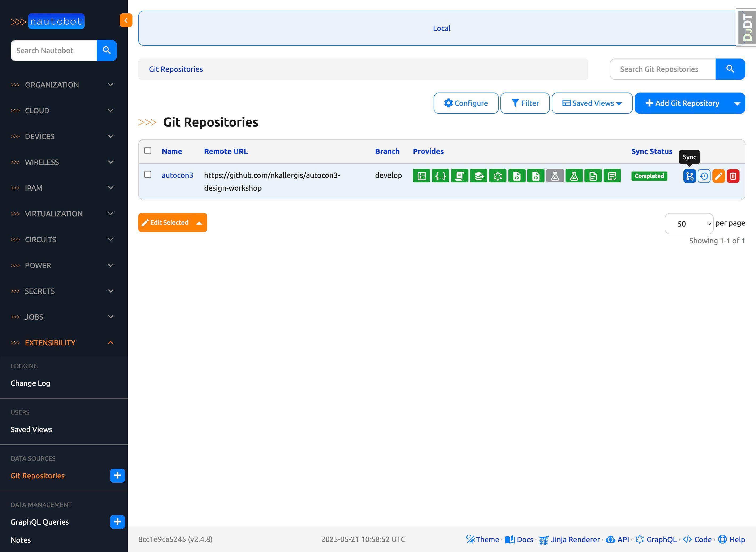Click the curly braces config contexts provides icon
This screenshot has height=552, width=756.
(x=441, y=176)
